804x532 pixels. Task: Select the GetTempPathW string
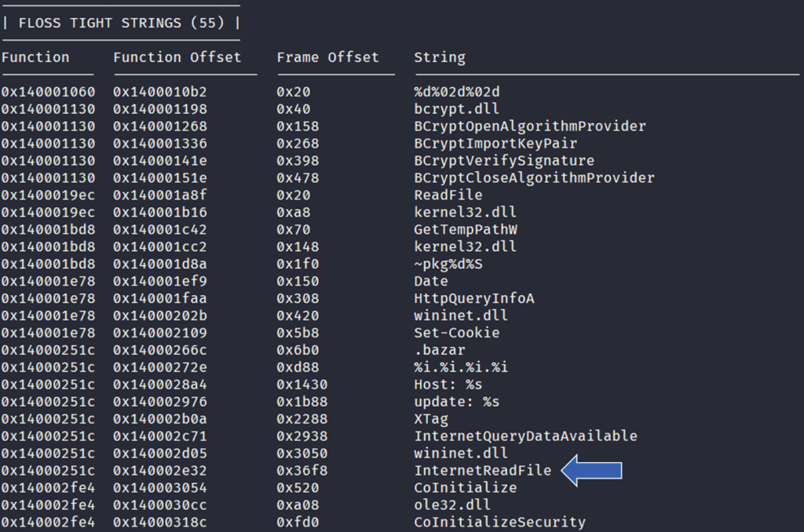[x=466, y=230]
